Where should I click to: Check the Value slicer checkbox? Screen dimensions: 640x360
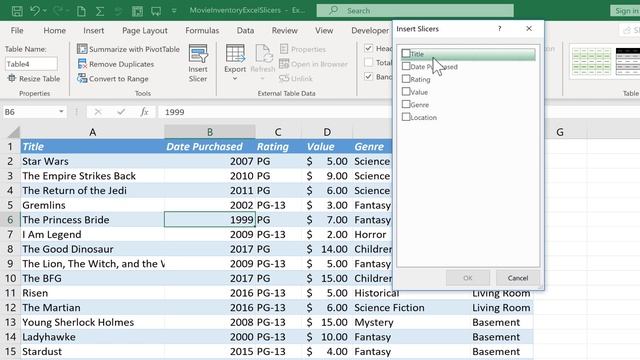point(406,91)
